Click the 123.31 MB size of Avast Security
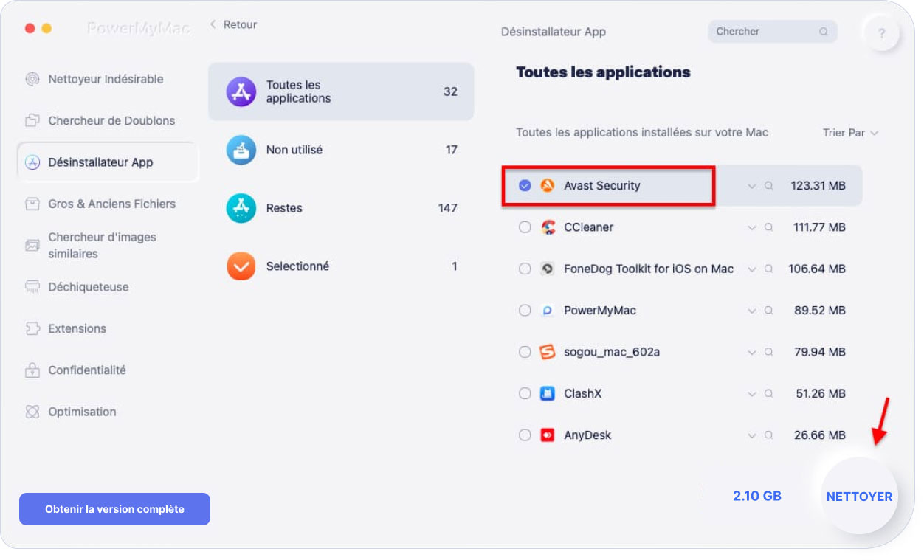The image size is (924, 560). (x=818, y=186)
